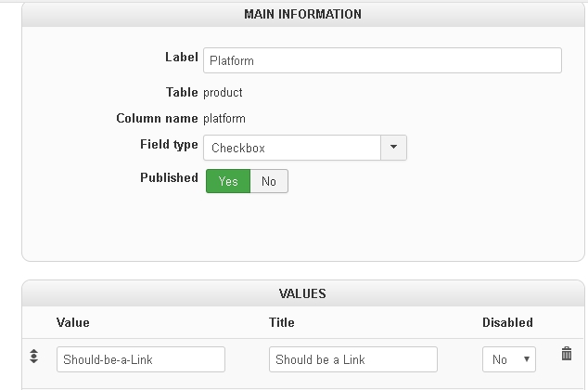
Task: Click the Field type dropdown arrow button
Action: [393, 148]
